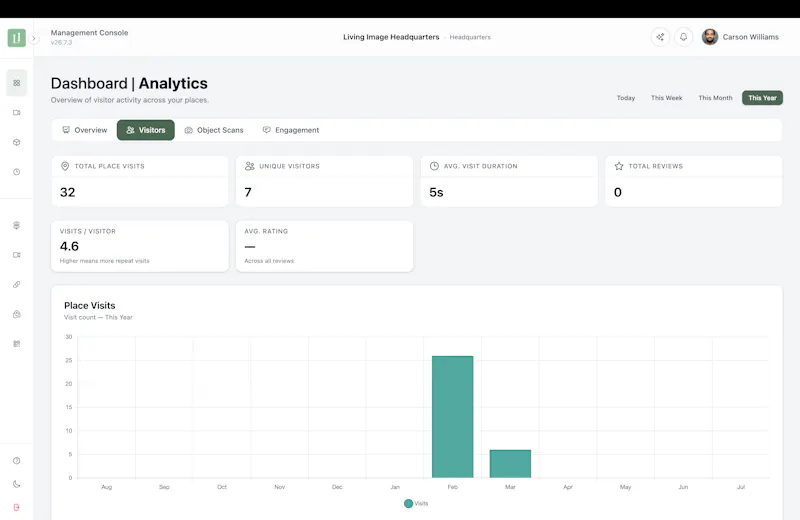The image size is (800, 520).
Task: Click the AI sparkle icon in header
Action: click(x=660, y=37)
